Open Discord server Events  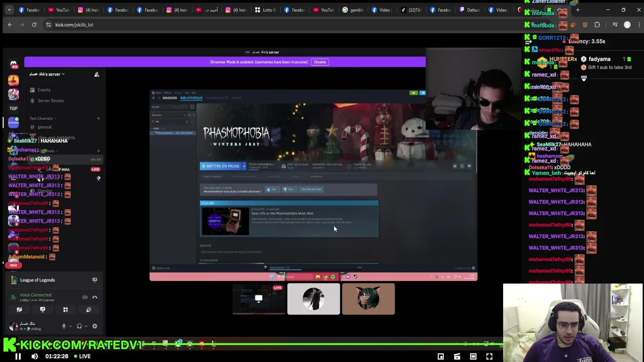44,90
